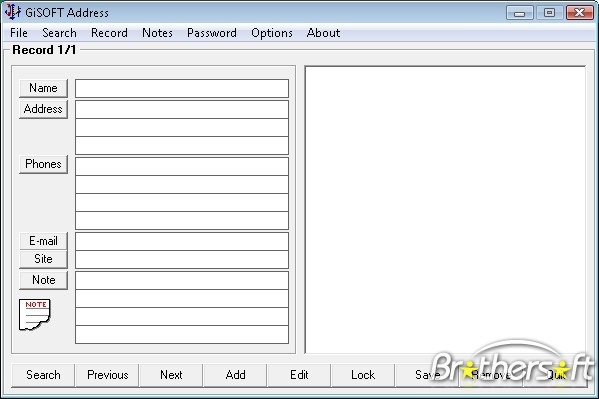Click the Edit button
The height and width of the screenshot is (399, 599).
pos(299,375)
